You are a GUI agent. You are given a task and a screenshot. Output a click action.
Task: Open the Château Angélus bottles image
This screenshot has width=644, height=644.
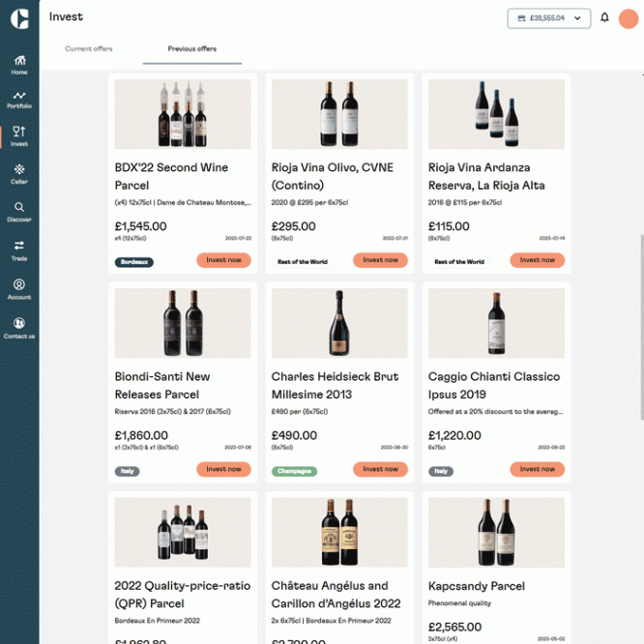click(339, 532)
